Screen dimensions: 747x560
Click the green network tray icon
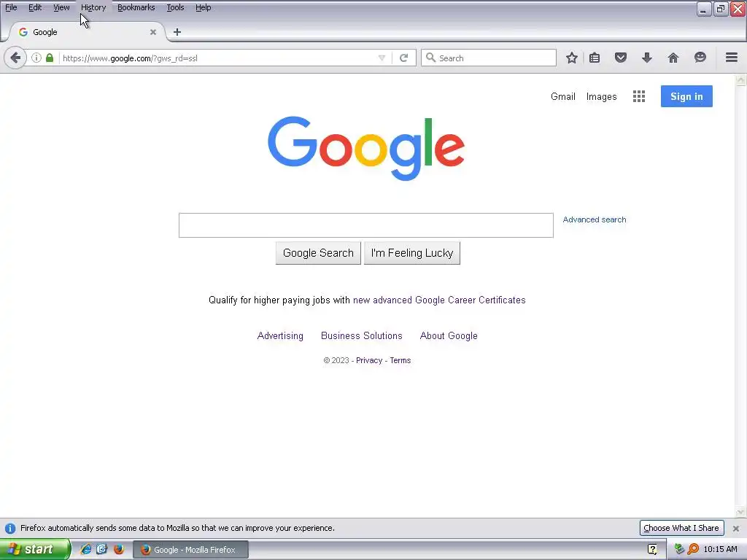tap(679, 549)
